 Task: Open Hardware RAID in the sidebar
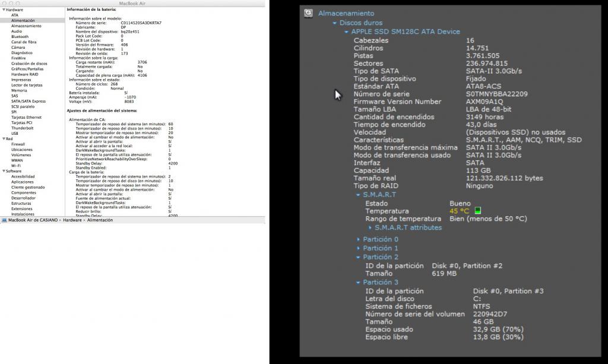pos(25,74)
